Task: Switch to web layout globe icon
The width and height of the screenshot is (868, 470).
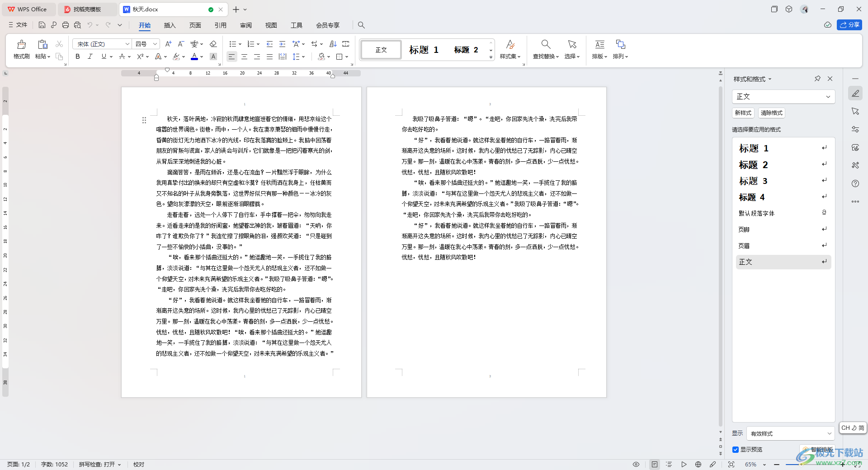Action: tap(698, 464)
